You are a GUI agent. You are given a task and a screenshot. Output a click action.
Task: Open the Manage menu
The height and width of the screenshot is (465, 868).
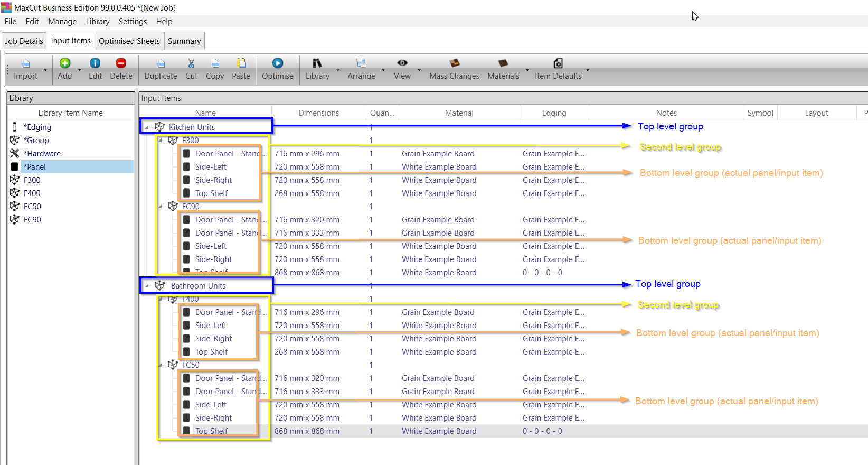coord(62,22)
